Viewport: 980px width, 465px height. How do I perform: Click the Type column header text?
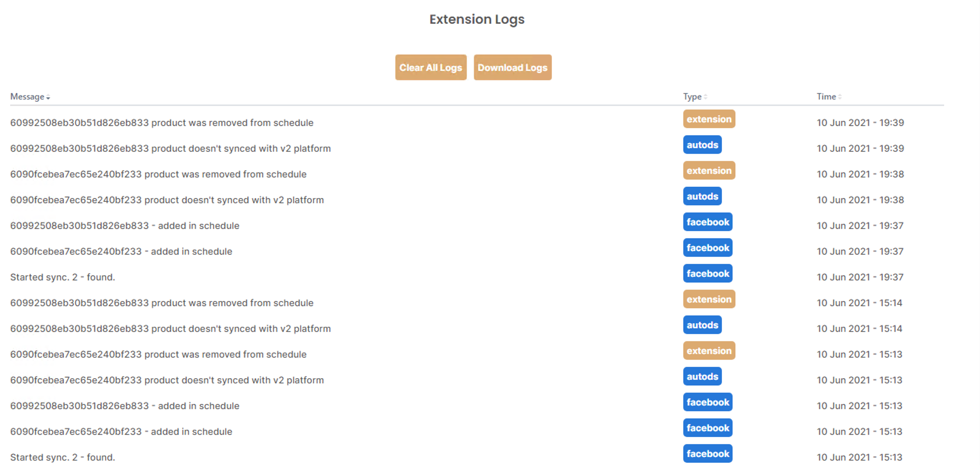click(692, 97)
